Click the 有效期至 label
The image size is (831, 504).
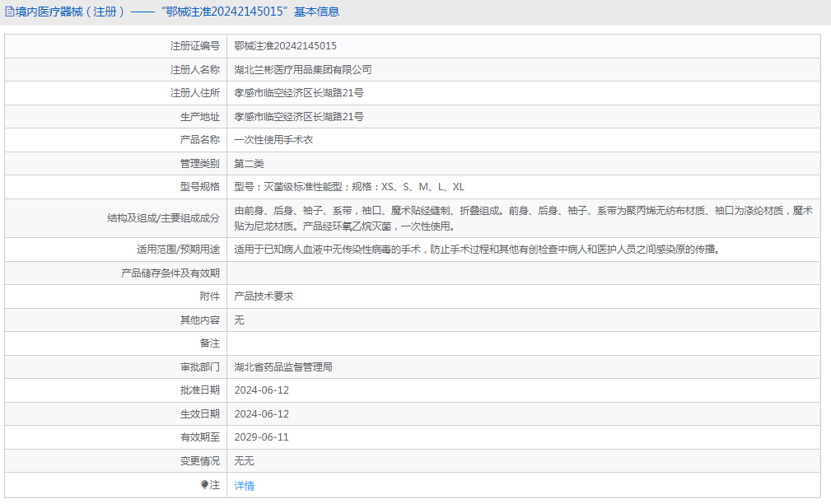pos(200,437)
